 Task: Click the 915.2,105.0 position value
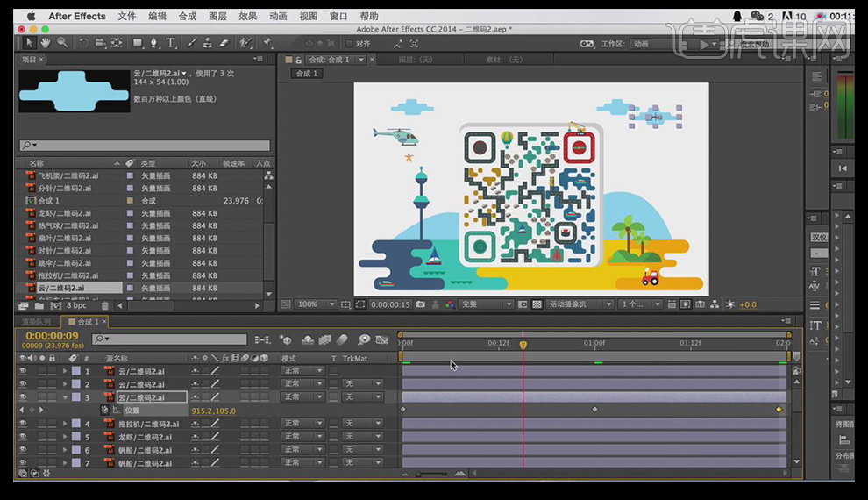click(x=214, y=411)
